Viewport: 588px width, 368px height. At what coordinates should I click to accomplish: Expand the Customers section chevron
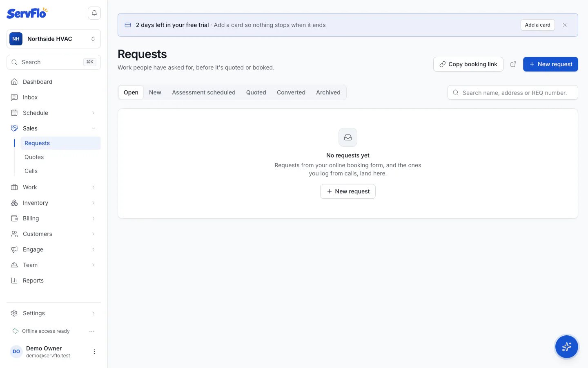click(94, 234)
